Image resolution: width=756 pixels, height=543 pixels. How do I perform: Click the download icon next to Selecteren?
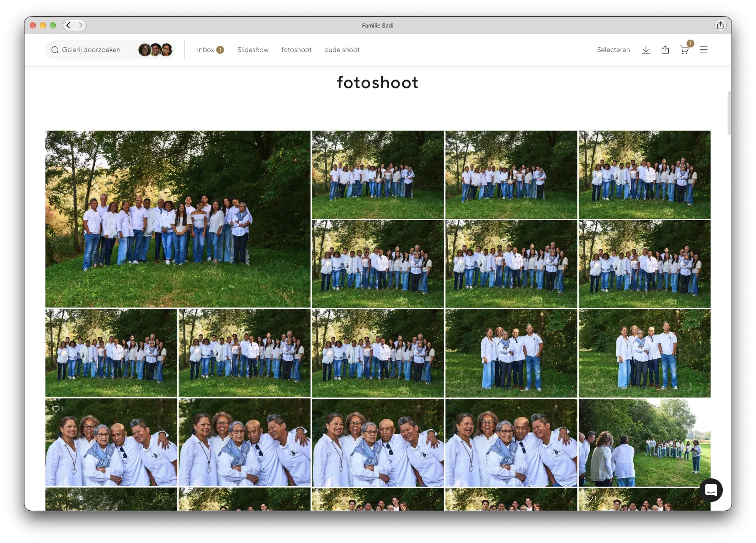[x=646, y=50]
